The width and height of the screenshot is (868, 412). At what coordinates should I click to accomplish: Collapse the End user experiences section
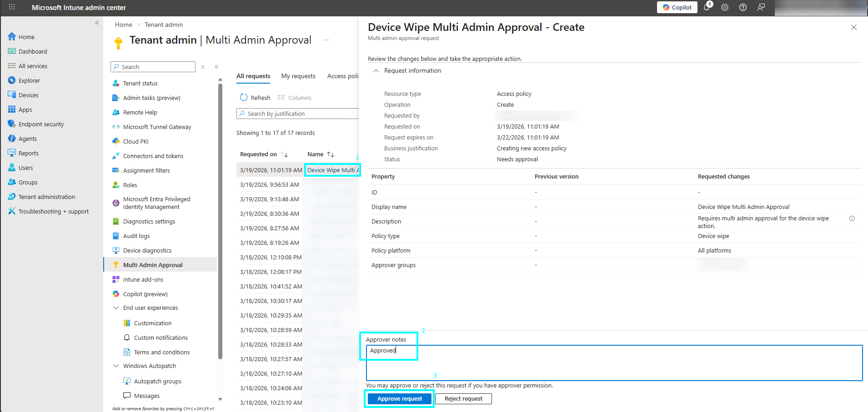[x=116, y=308]
